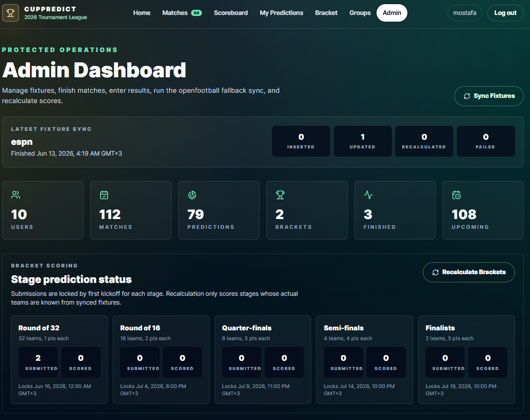Click Finalists Scored count tile
Viewport: 530px width, 420px height.
(x=488, y=362)
